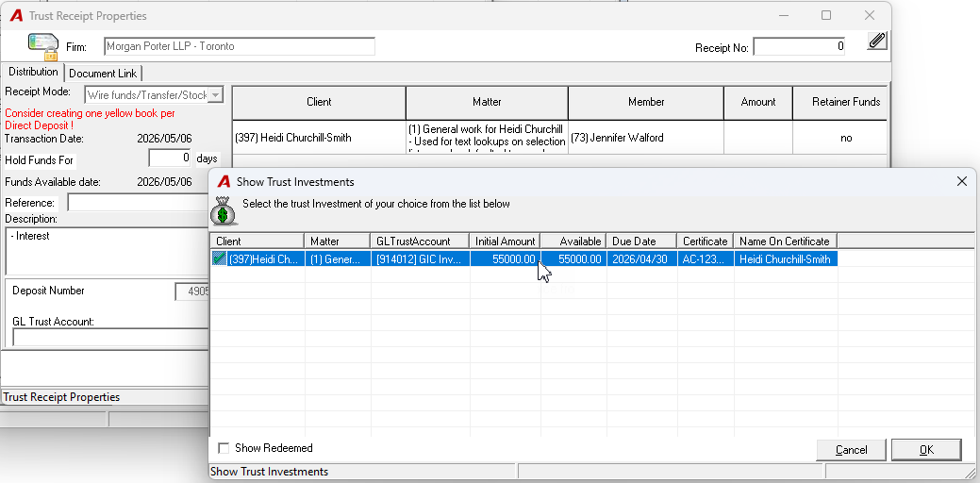Click the Retainer Funds header in distribution grid
This screenshot has width=980, height=483.
coord(839,103)
